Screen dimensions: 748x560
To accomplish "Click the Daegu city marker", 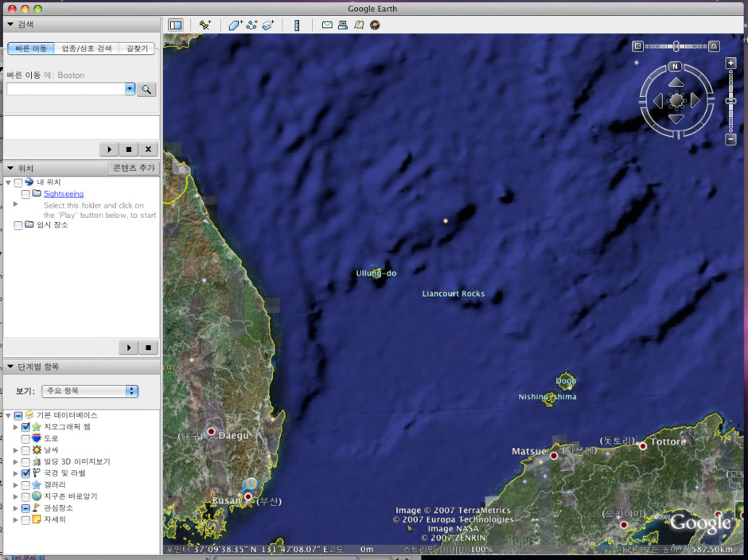I will (x=211, y=432).
